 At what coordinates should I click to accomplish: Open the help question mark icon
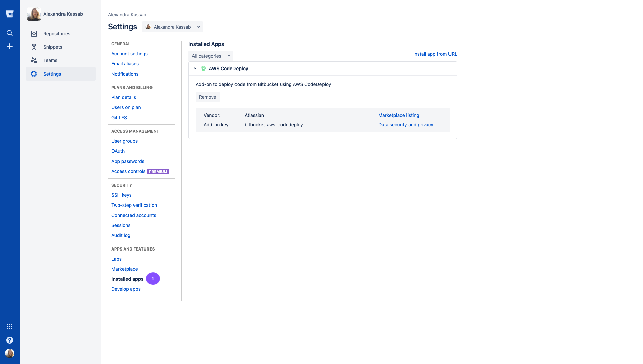coord(10,340)
